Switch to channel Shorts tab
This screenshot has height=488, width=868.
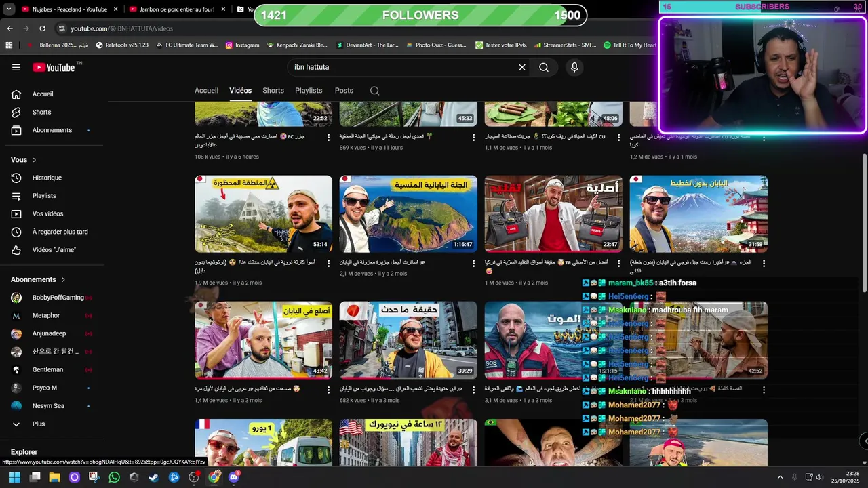273,91
